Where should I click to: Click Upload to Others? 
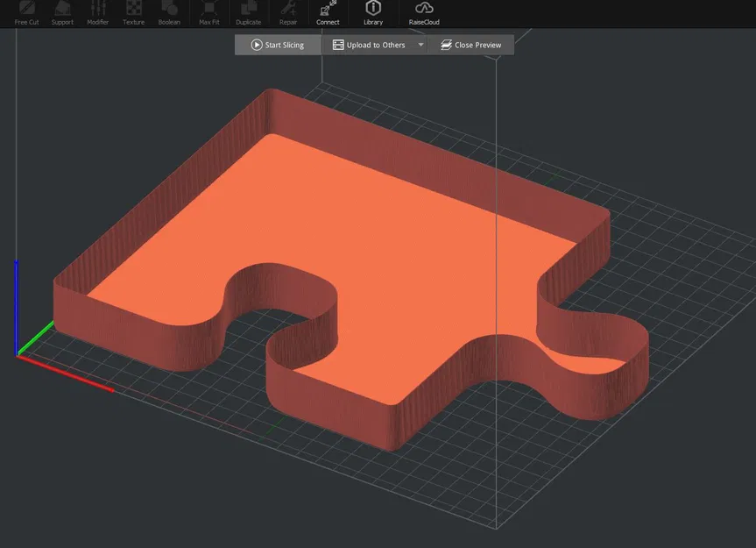369,45
